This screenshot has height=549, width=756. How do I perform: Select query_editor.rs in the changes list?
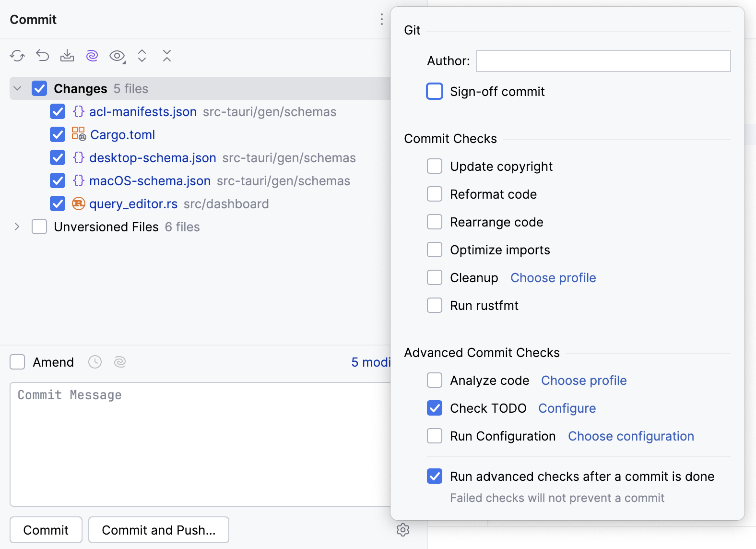click(x=133, y=204)
